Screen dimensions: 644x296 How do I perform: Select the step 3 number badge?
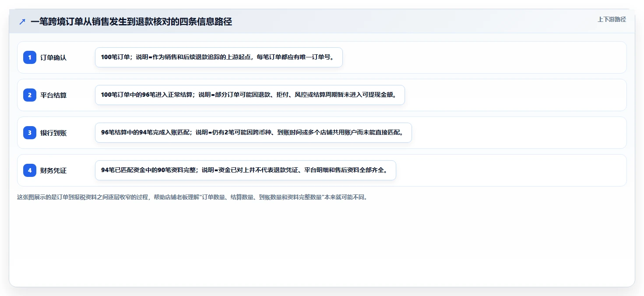(30, 133)
